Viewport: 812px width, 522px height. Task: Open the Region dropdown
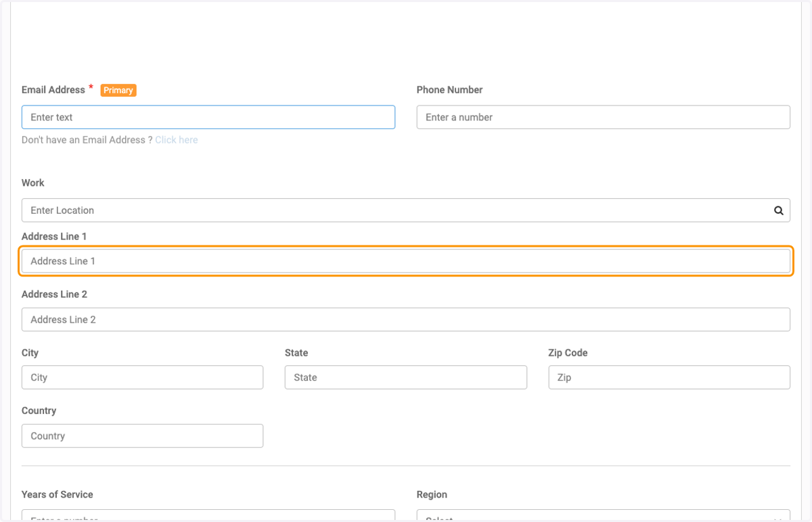[603, 515]
